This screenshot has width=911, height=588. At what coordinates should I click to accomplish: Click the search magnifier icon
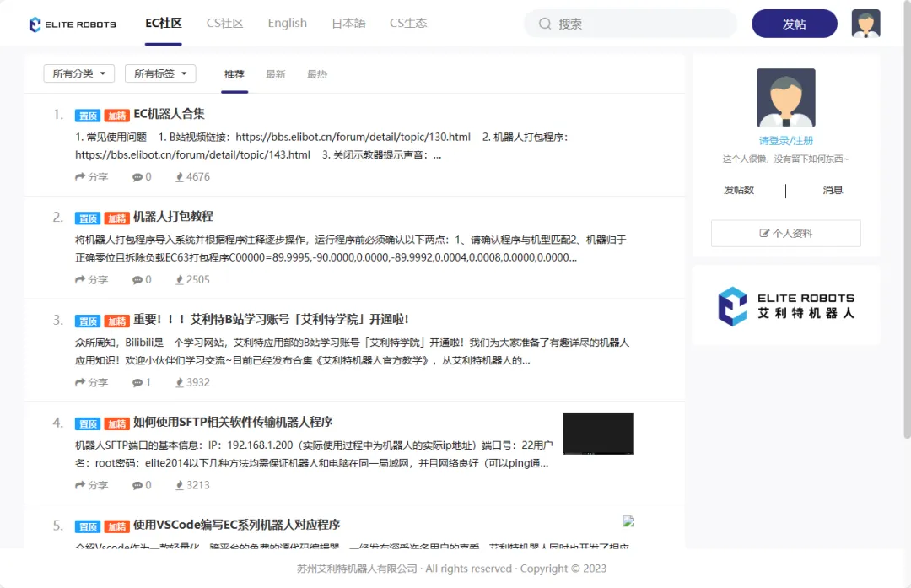[545, 24]
